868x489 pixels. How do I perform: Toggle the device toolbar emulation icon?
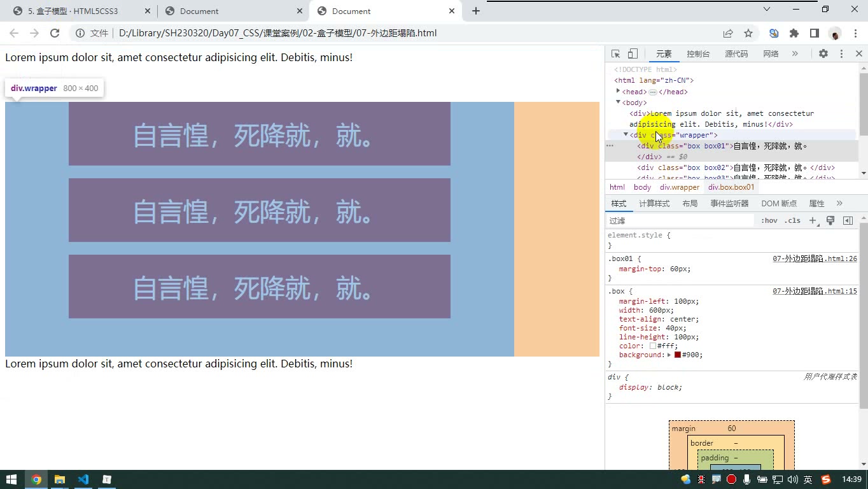click(x=633, y=54)
